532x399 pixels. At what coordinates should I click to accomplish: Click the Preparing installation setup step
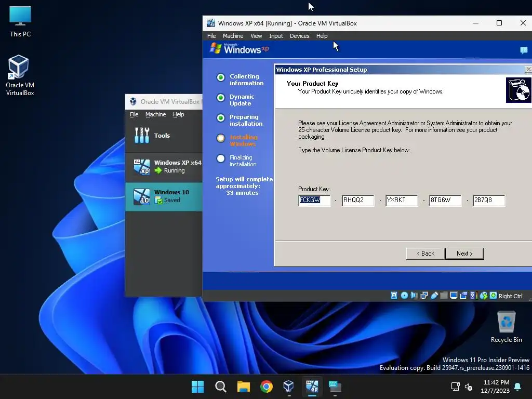point(240,120)
